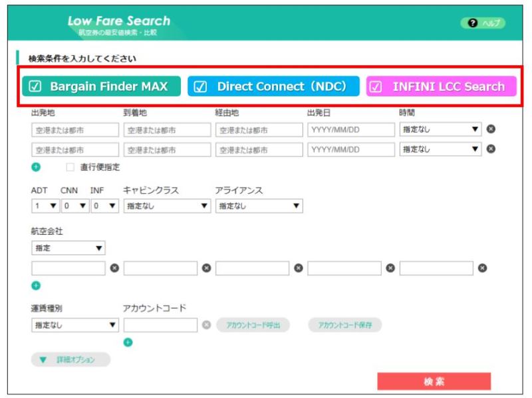Focus second row 出発地 field
The width and height of the screenshot is (532, 398).
(75, 150)
